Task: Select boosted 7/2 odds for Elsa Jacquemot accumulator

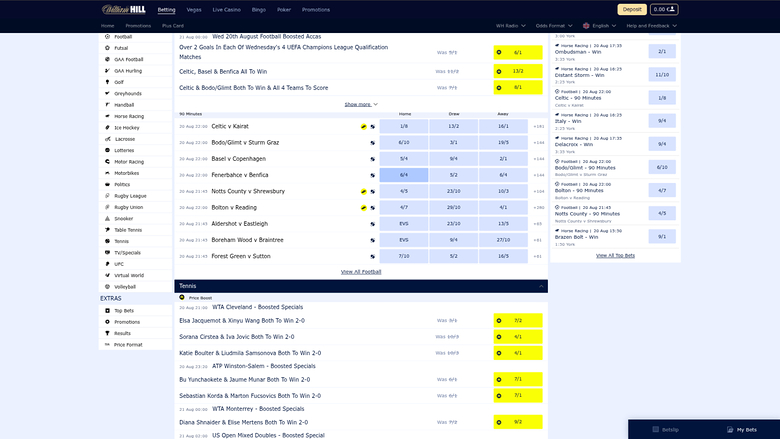Action: (x=518, y=321)
